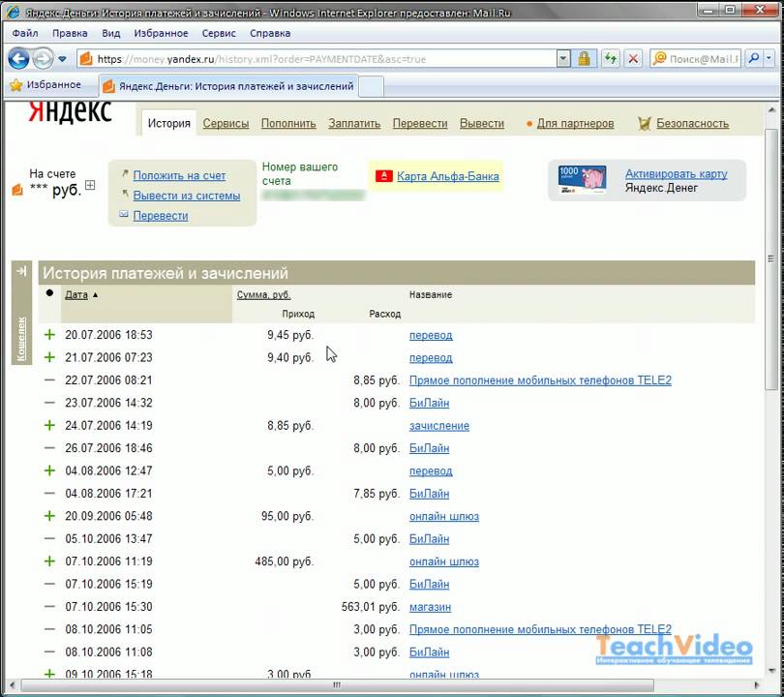Go to the Вывести section
This screenshot has height=697, width=784.
click(x=482, y=124)
